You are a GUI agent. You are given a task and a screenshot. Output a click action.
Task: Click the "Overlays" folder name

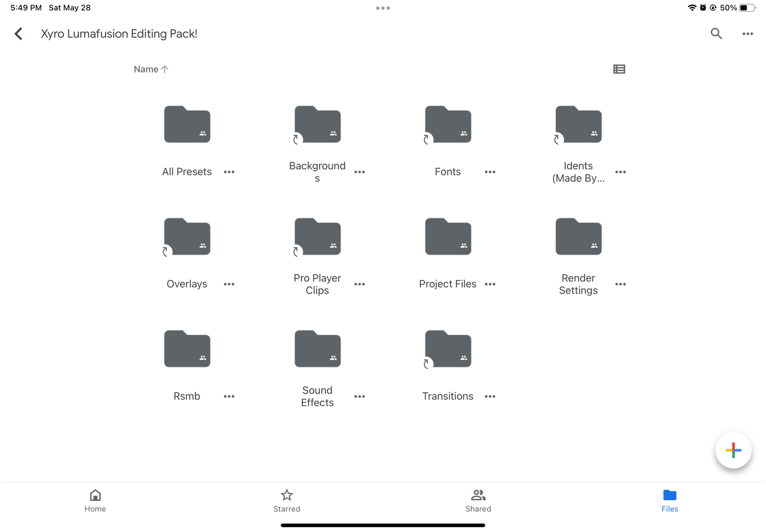pyautogui.click(x=187, y=284)
